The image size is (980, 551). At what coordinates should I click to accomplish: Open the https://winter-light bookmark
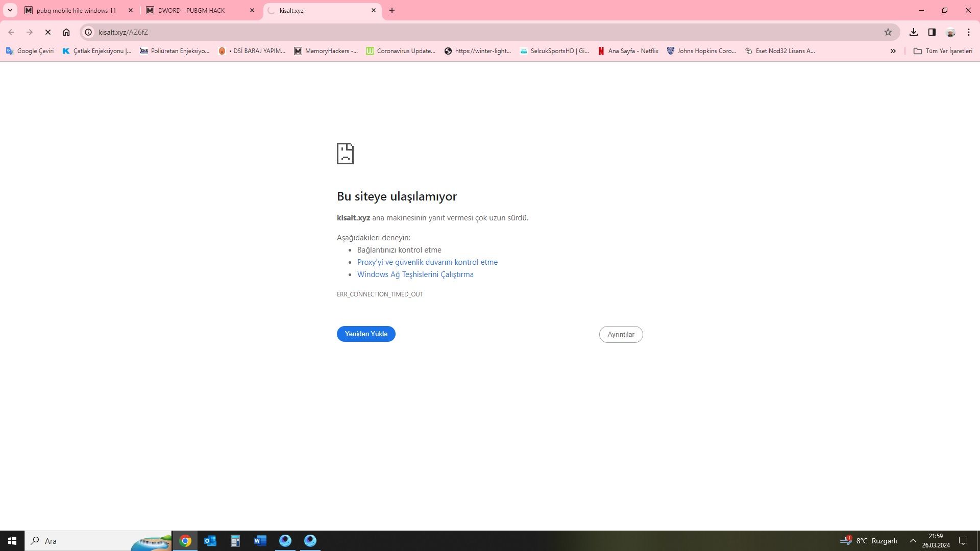[x=478, y=51]
